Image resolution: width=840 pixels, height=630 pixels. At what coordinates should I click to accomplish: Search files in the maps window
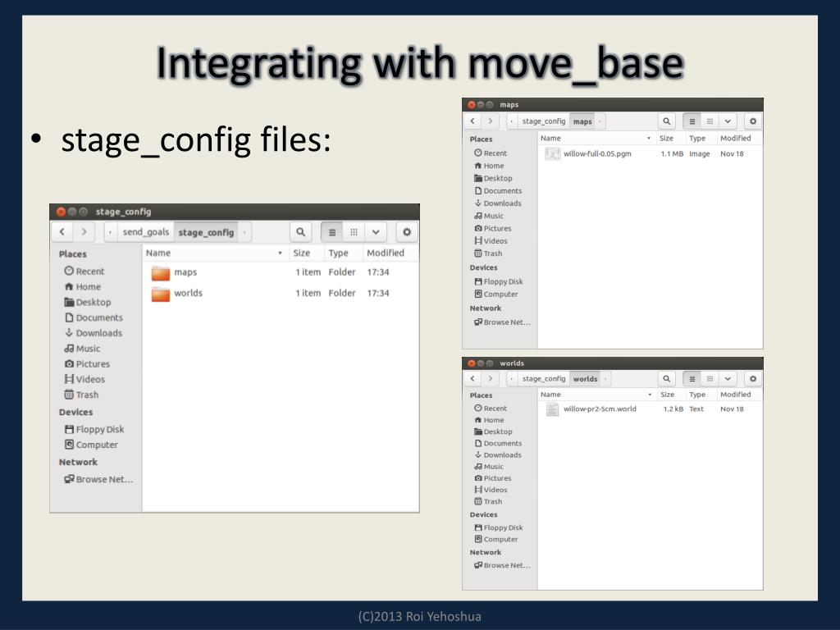[x=666, y=121]
